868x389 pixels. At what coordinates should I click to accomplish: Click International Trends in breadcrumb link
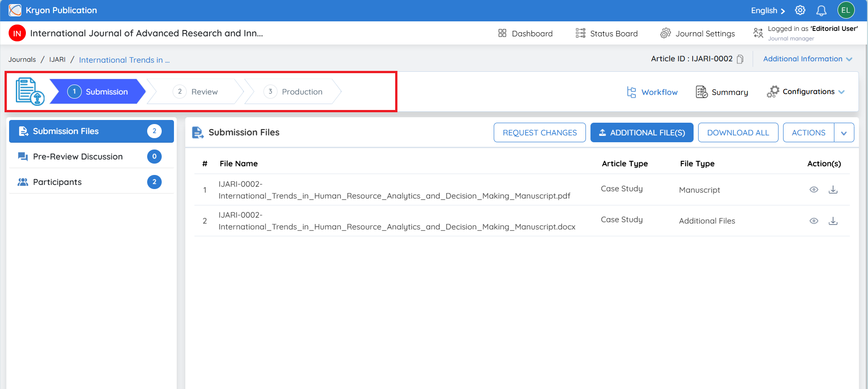124,60
